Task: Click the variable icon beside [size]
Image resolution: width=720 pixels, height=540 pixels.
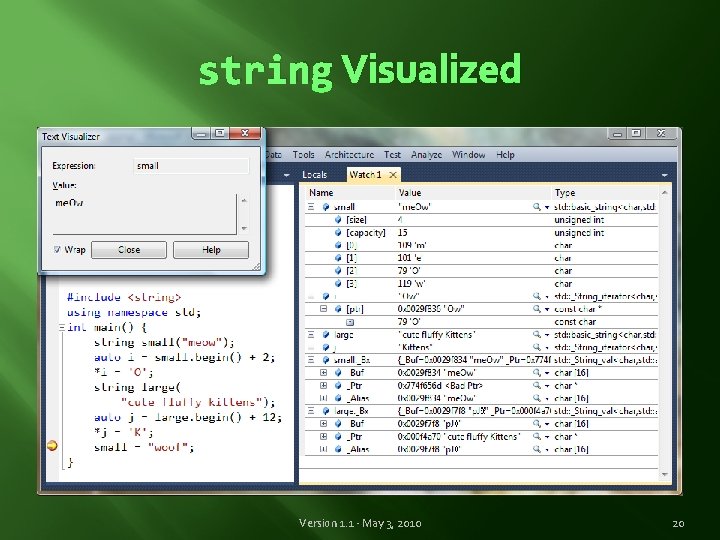Action: point(338,220)
